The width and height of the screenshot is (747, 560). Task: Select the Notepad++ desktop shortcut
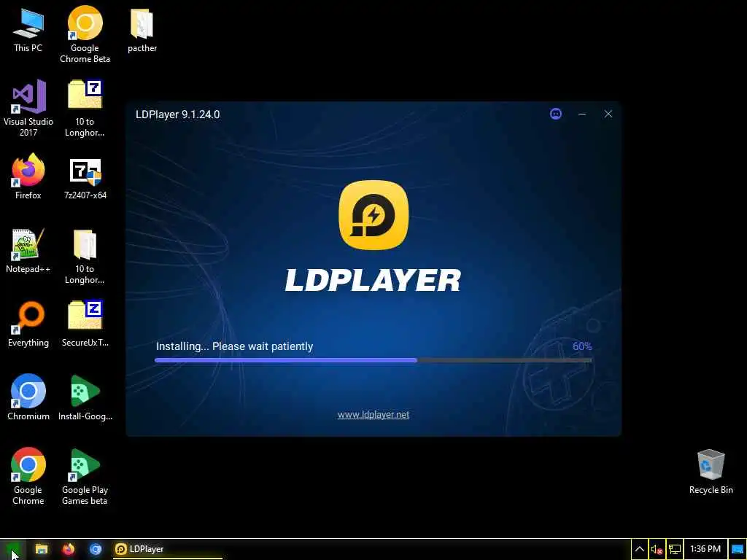point(28,251)
